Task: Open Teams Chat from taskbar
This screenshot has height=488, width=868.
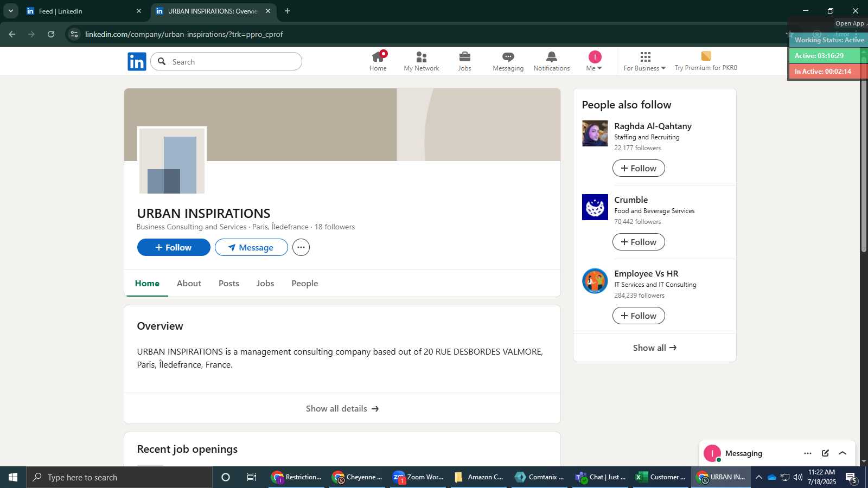Action: click(x=601, y=477)
